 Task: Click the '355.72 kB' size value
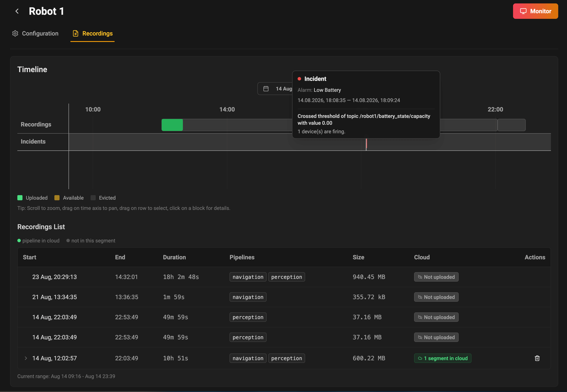(369, 297)
